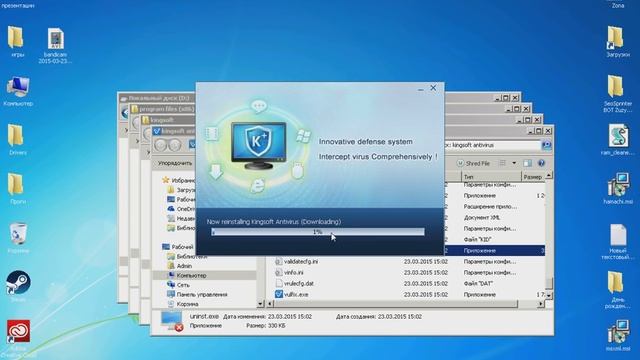Run the msxml.msi installer icon
The height and width of the screenshot is (360, 640).
click(x=618, y=336)
